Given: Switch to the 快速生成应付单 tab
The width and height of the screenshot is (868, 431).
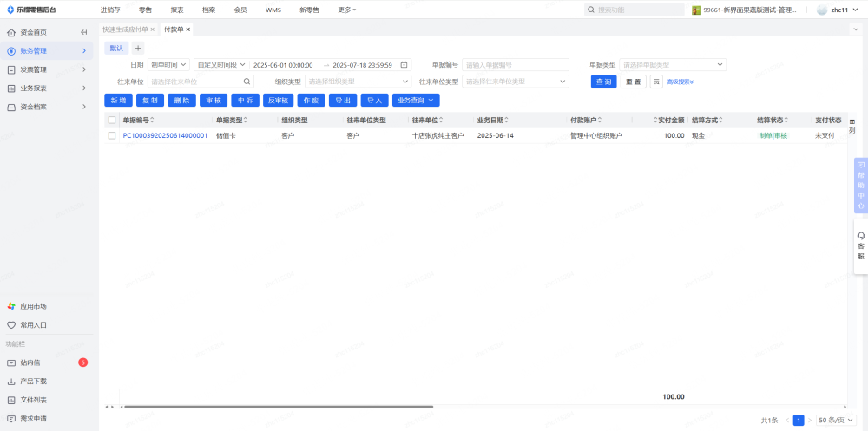Looking at the screenshot, I should click(x=126, y=29).
